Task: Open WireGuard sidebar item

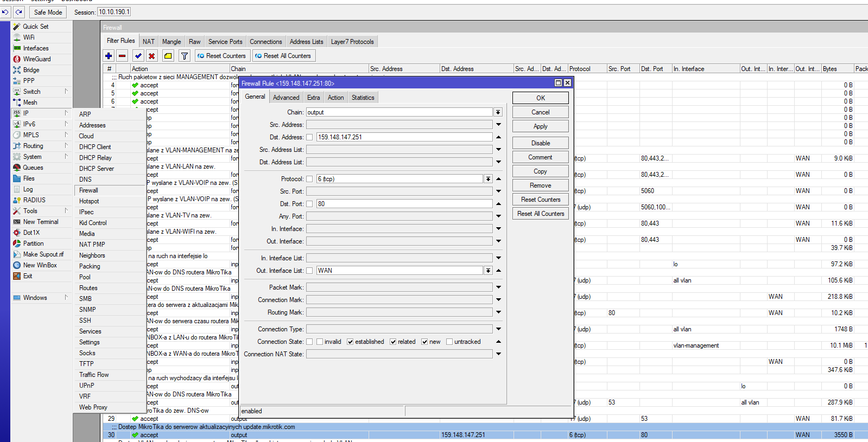Action: [x=37, y=59]
